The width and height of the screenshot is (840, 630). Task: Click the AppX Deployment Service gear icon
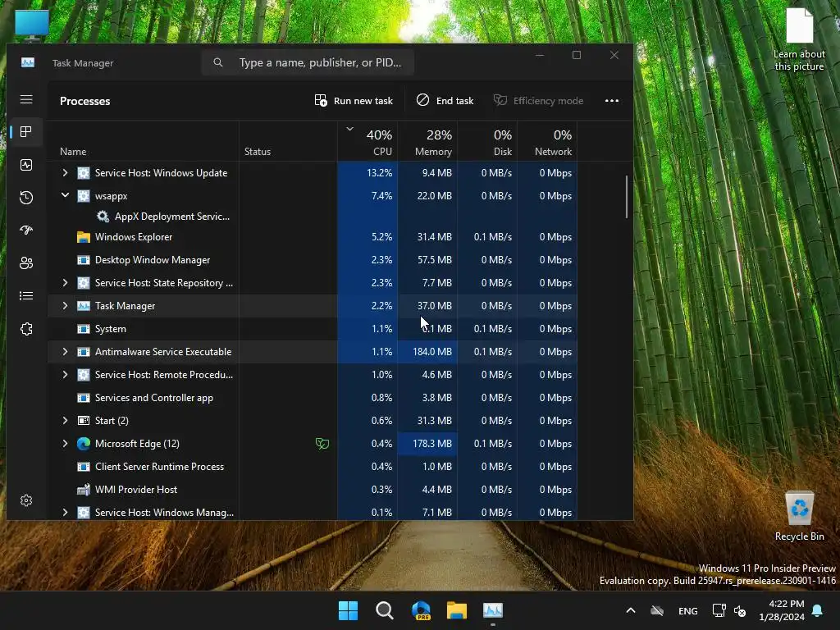(x=103, y=217)
